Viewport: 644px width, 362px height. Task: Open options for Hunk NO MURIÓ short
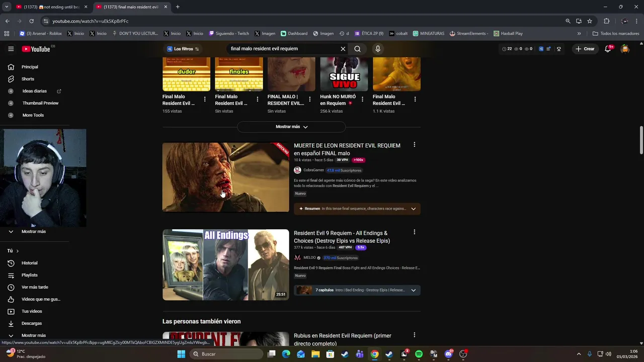point(362,100)
